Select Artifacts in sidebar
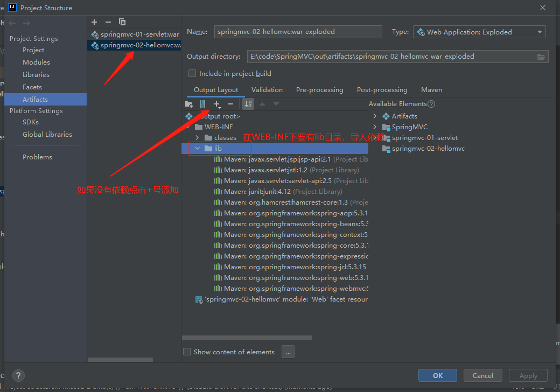560x392 pixels. tap(45, 99)
